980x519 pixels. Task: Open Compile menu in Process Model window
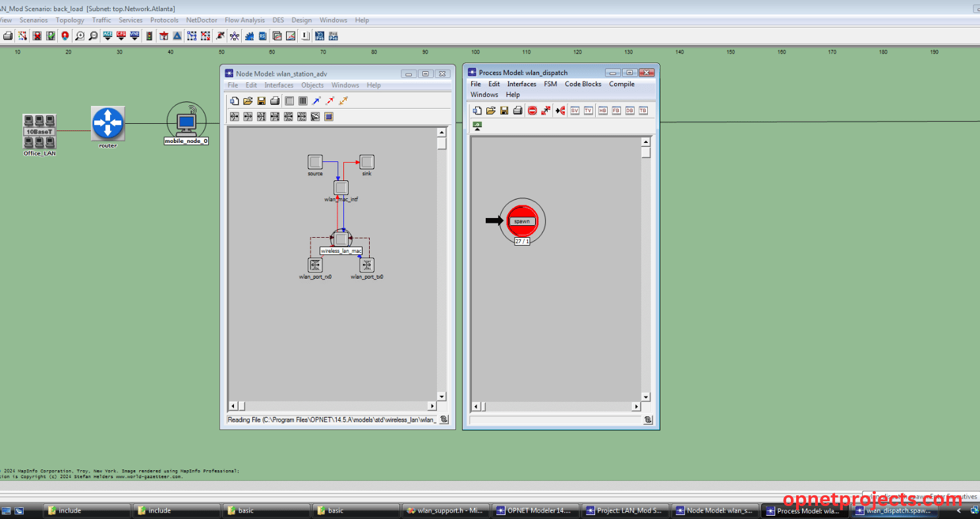[x=621, y=84]
